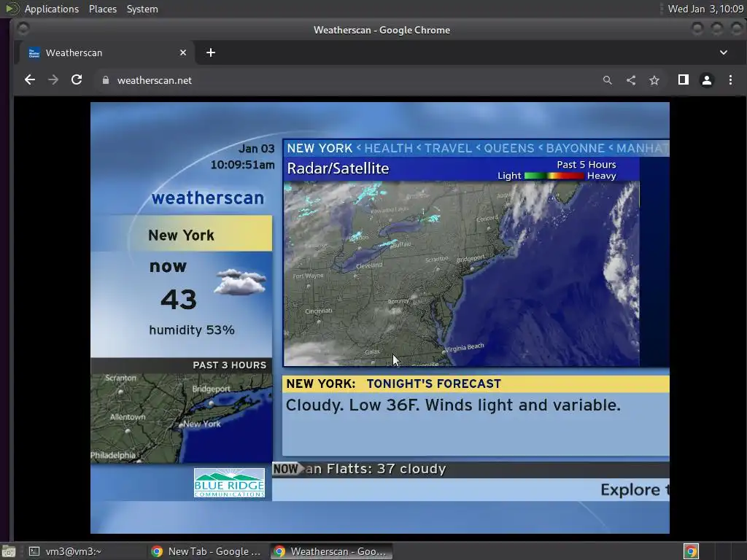Open the System menu
Viewport: 747px width, 560px height.
[142, 9]
